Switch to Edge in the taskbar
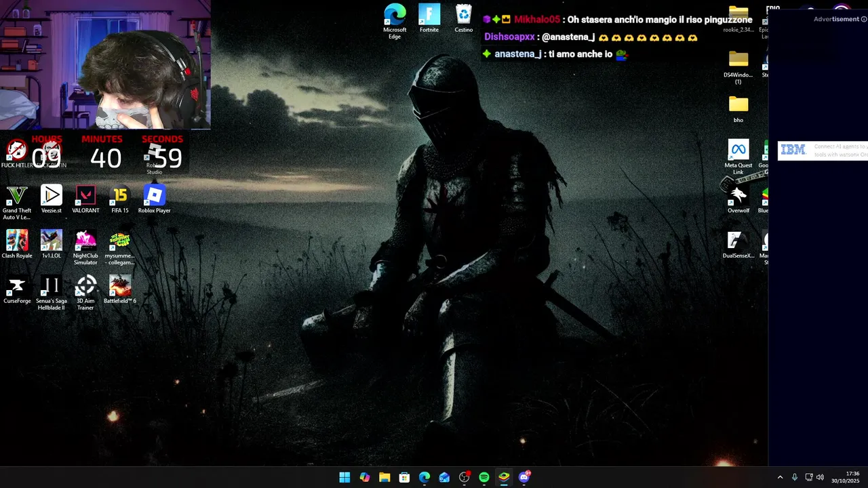This screenshot has width=868, height=488. click(425, 477)
